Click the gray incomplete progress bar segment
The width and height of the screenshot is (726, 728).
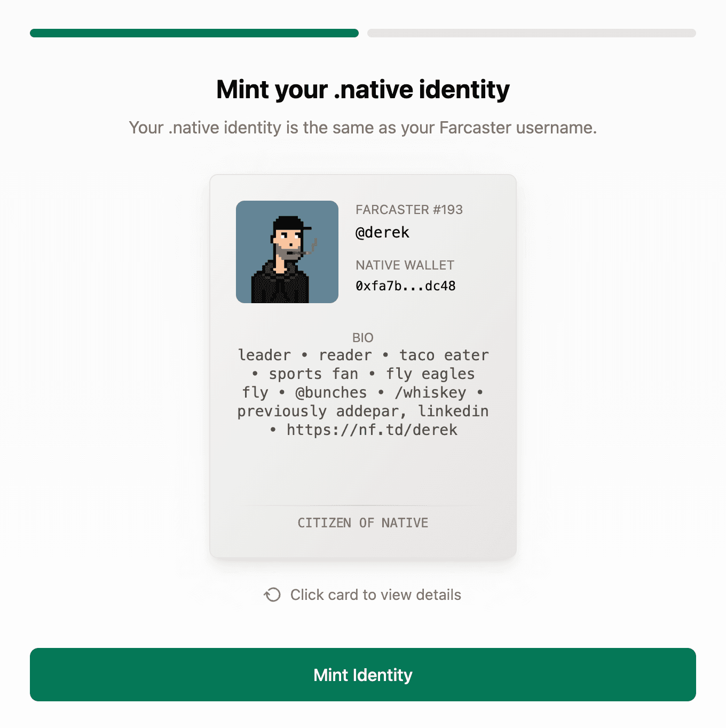tap(532, 33)
